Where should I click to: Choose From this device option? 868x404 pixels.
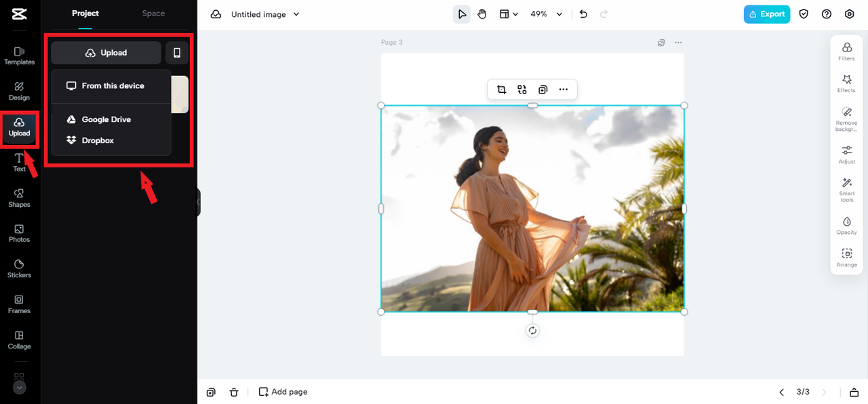pos(112,86)
